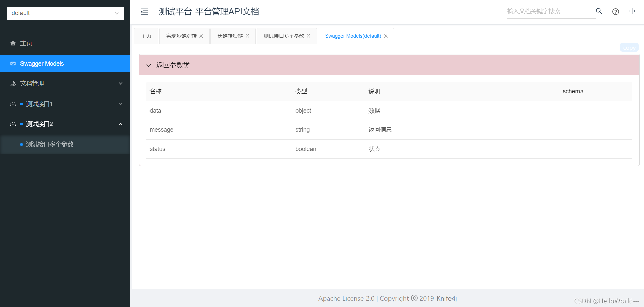This screenshot has width=644, height=307.
Task: Collapse the sidebar with the menu-fold icon
Action: click(144, 12)
